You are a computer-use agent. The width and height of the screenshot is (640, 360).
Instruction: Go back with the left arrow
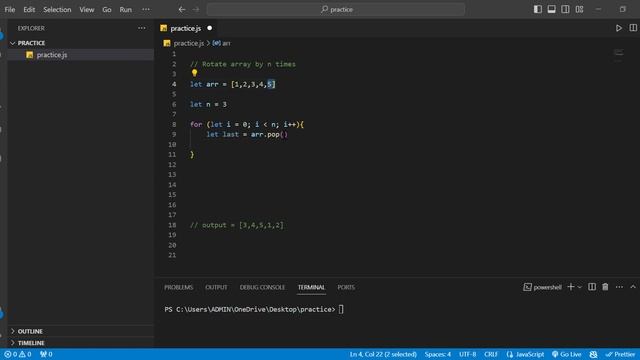(x=182, y=9)
